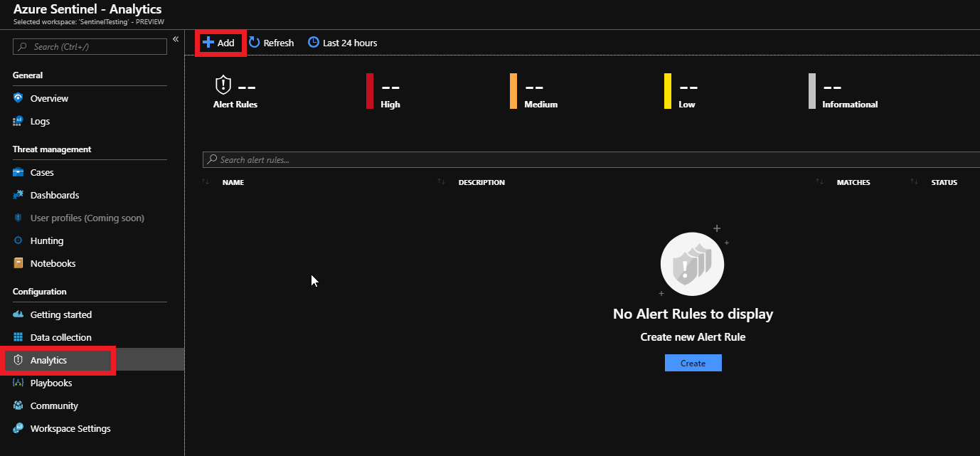Click the magnifier icon in sidebar search
This screenshot has width=980, height=456.
[x=23, y=46]
